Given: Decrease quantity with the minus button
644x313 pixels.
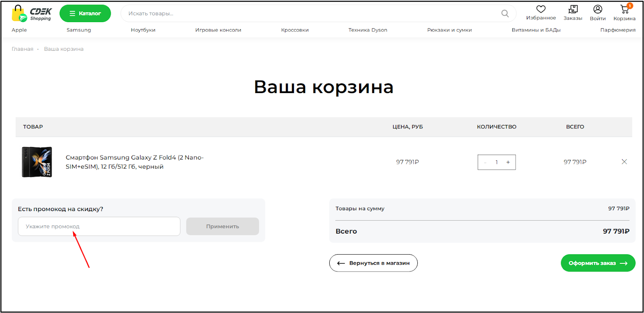Looking at the screenshot, I should [x=485, y=162].
